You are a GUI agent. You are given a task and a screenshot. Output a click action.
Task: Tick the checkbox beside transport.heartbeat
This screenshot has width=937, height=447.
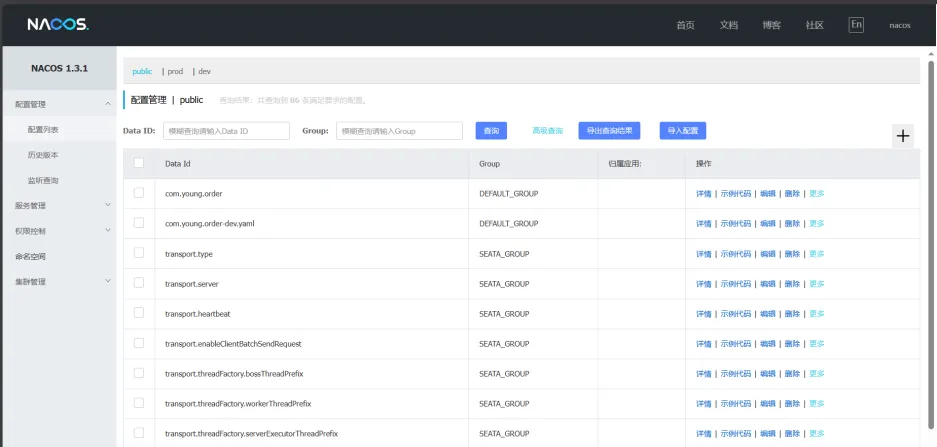[139, 313]
